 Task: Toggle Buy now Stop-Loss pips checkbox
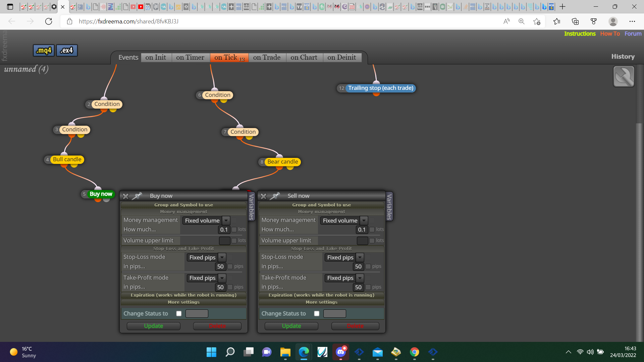pos(230,266)
